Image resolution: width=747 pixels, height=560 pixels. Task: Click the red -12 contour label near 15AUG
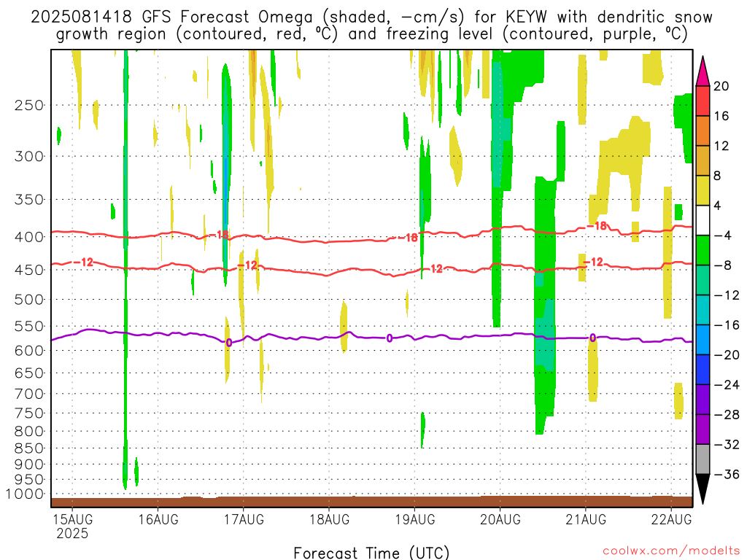(x=84, y=262)
